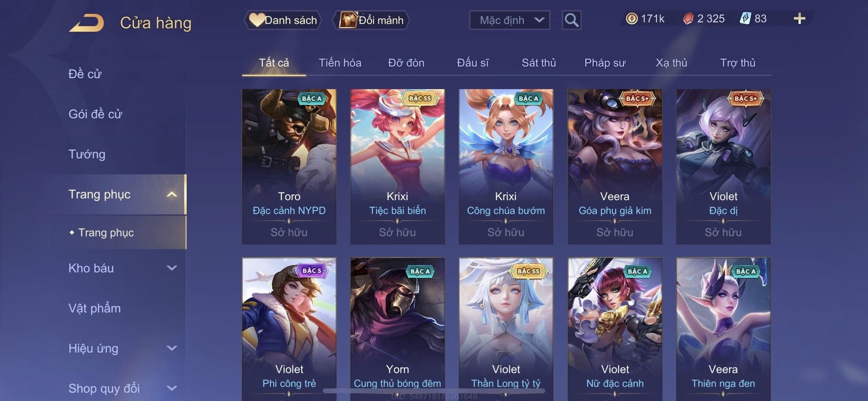
Task: Click the red gem balance icon
Action: pyautogui.click(x=688, y=19)
